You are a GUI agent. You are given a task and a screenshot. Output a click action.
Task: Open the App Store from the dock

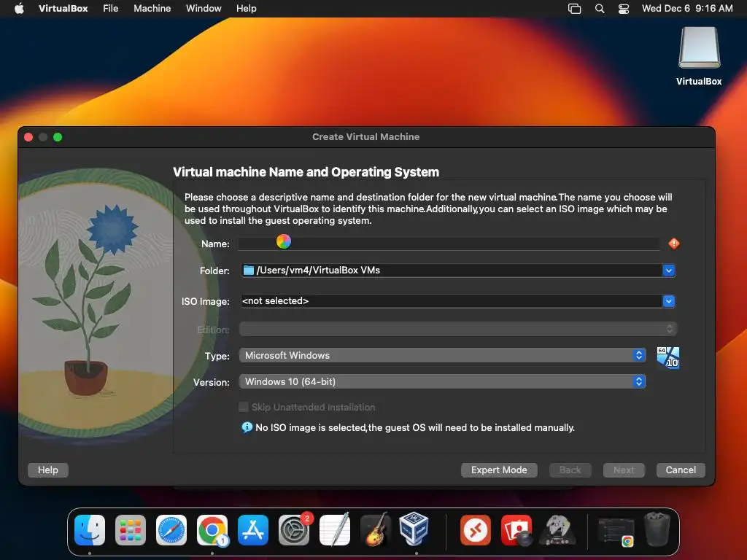click(253, 530)
